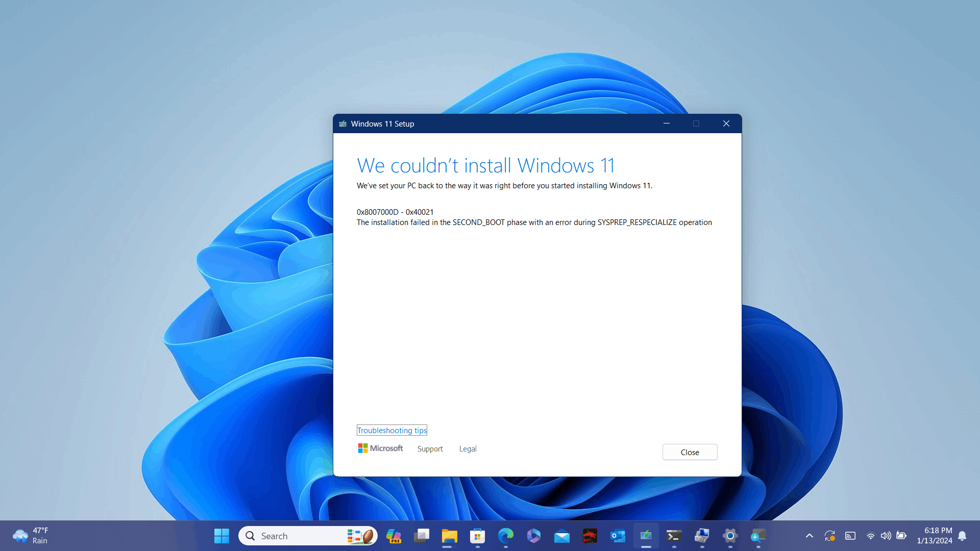Select the active Windows 11 Setup taskbar icon
980x551 pixels.
[x=646, y=536]
